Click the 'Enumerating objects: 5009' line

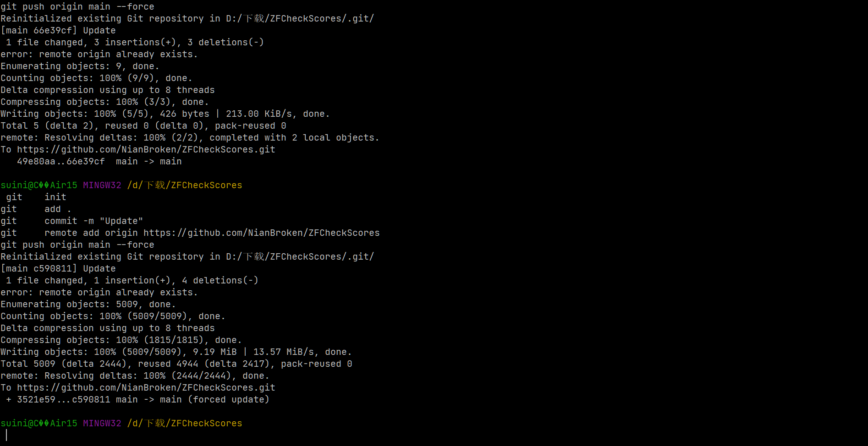click(x=88, y=304)
